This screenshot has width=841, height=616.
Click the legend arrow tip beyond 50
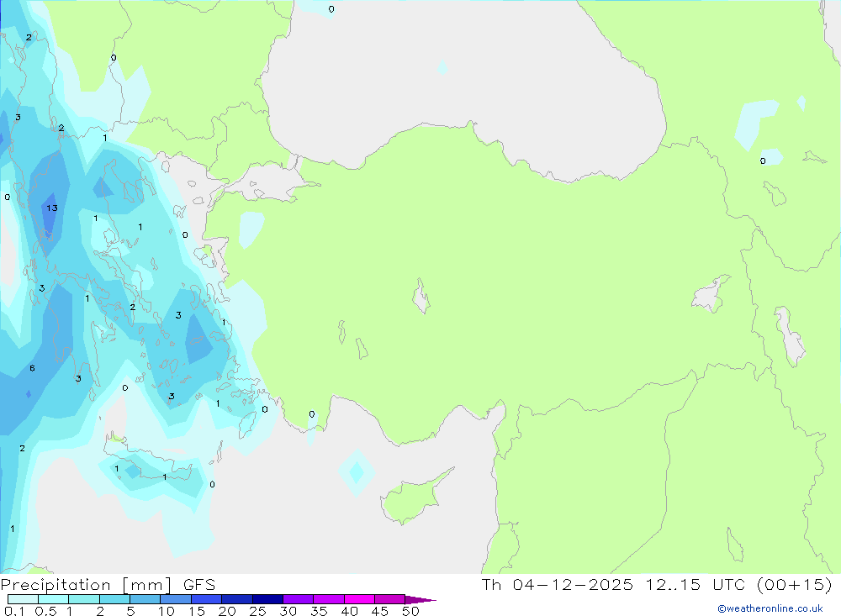[x=421, y=600]
